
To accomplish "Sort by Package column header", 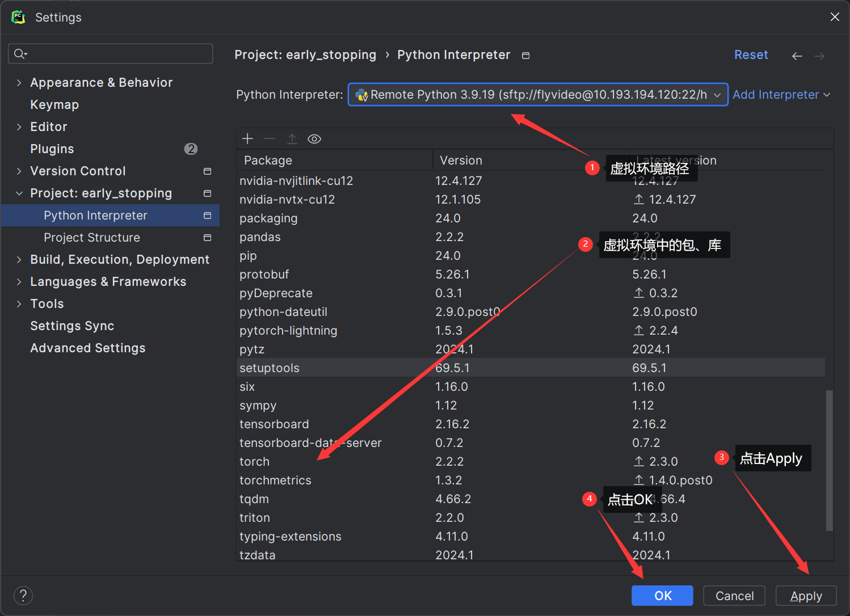I will pyautogui.click(x=335, y=161).
